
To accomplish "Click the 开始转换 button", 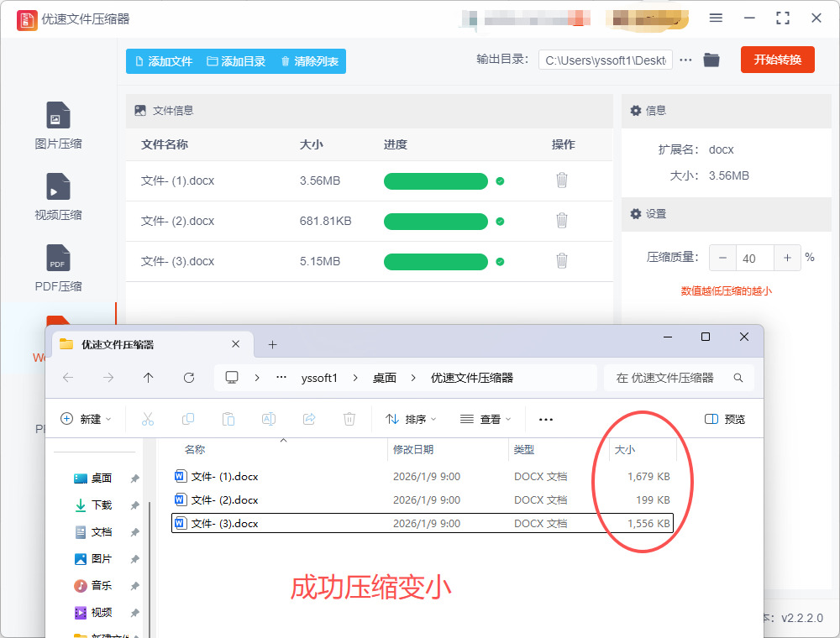I will [x=777, y=60].
